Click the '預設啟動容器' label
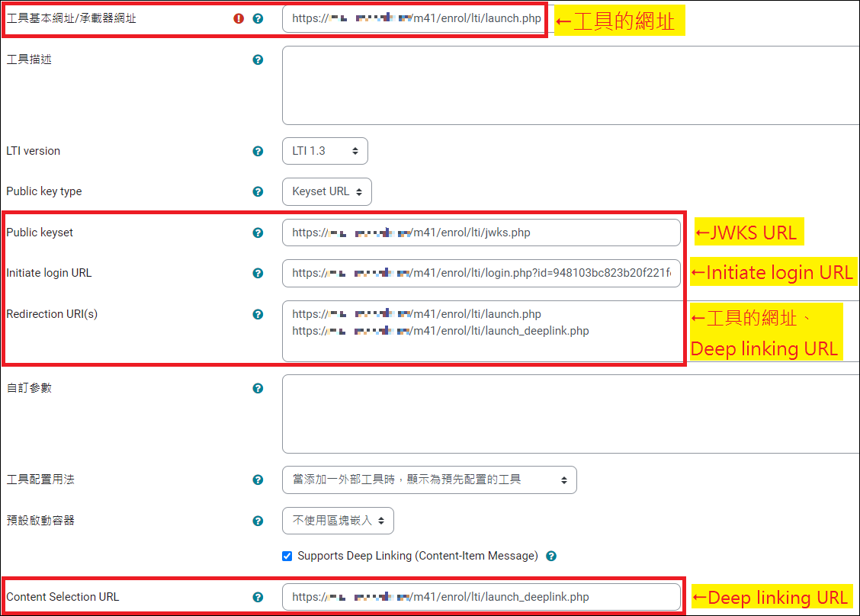The width and height of the screenshot is (860, 616). (40, 521)
